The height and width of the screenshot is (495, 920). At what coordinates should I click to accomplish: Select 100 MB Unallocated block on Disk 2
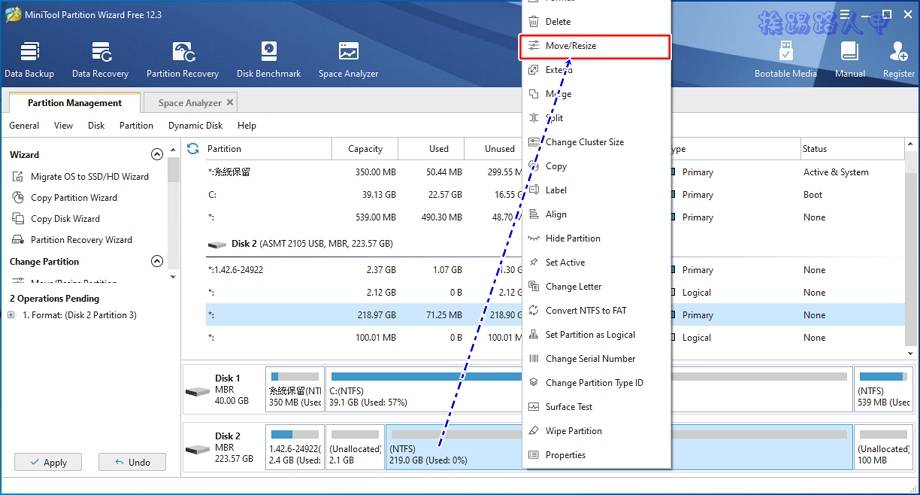coord(883,448)
